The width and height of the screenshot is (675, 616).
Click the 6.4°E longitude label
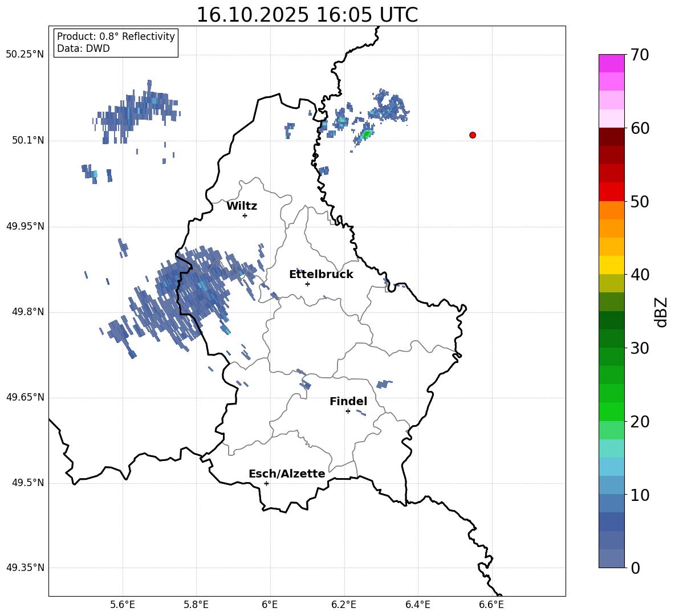tap(417, 605)
